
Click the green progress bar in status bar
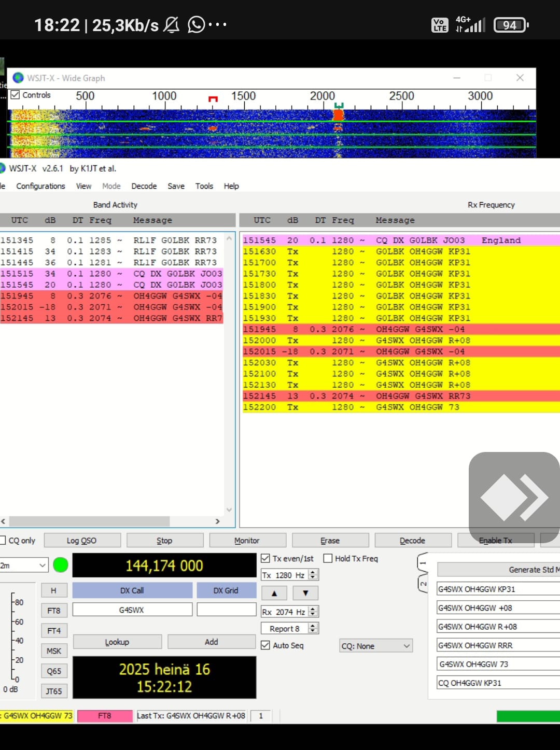(528, 716)
